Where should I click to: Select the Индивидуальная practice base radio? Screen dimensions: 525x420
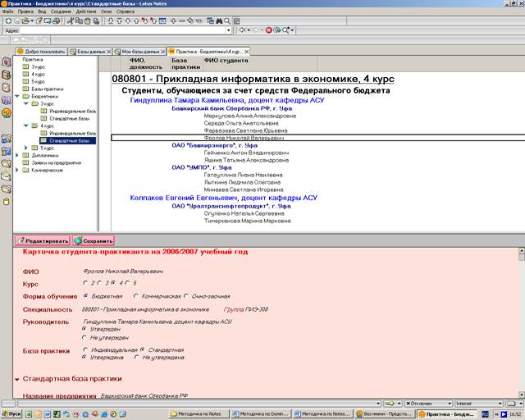point(85,349)
